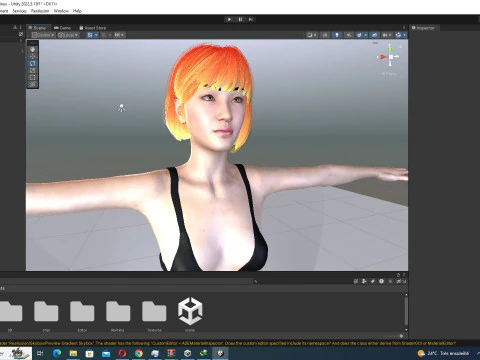This screenshot has height=360, width=480.
Task: Open the folder labeled Runtime
Action: tap(118, 315)
